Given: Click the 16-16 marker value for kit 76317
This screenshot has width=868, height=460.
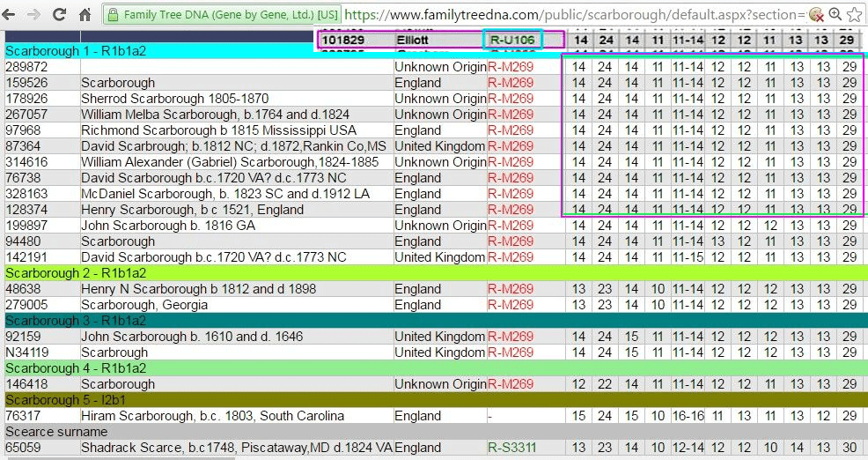Looking at the screenshot, I should [688, 416].
